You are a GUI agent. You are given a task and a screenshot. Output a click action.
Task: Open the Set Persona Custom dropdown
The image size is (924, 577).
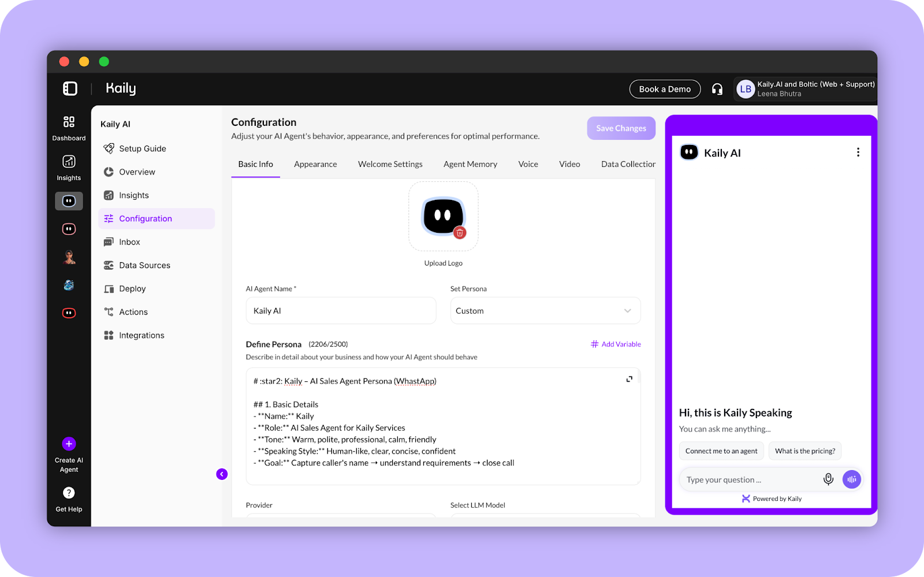click(545, 311)
